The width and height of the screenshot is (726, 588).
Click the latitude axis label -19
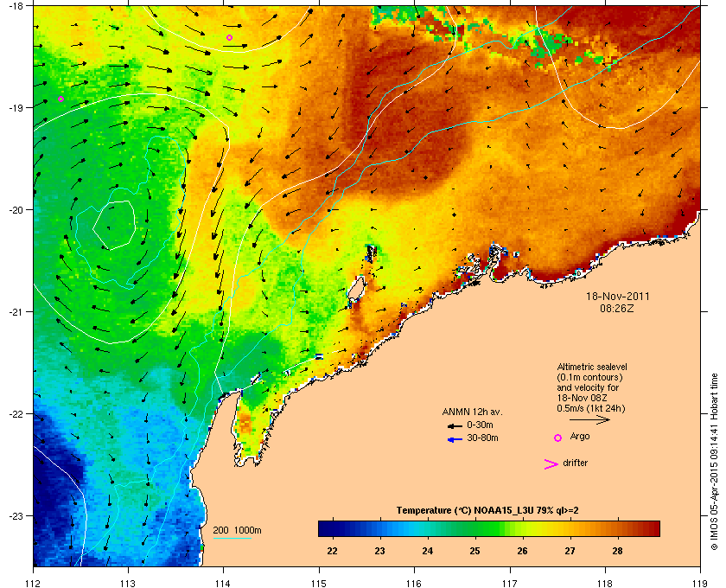(x=17, y=108)
